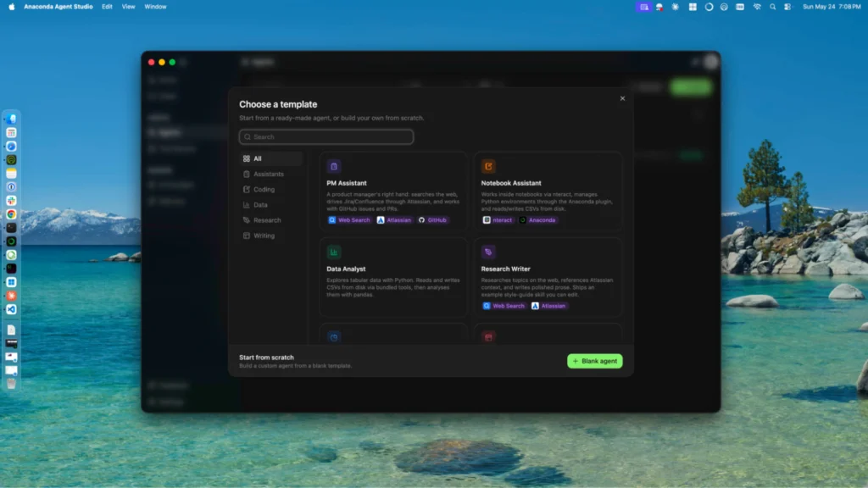Open Google Chrome from the Dock
The image size is (868, 488).
click(x=11, y=214)
